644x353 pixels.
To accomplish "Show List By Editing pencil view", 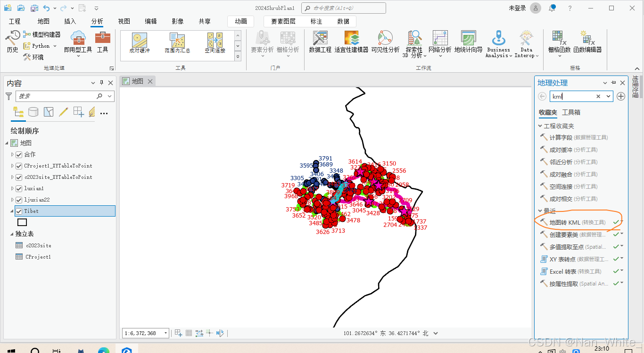I will click(64, 112).
